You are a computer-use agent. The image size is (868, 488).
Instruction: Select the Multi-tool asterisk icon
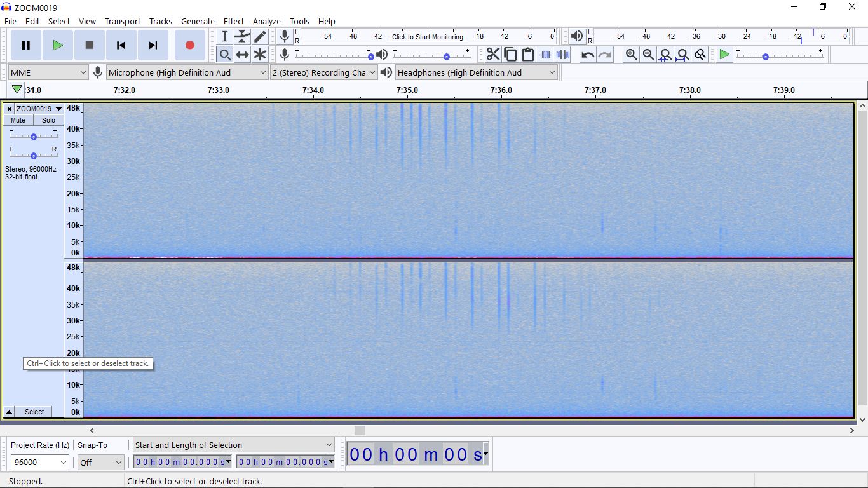pyautogui.click(x=260, y=55)
